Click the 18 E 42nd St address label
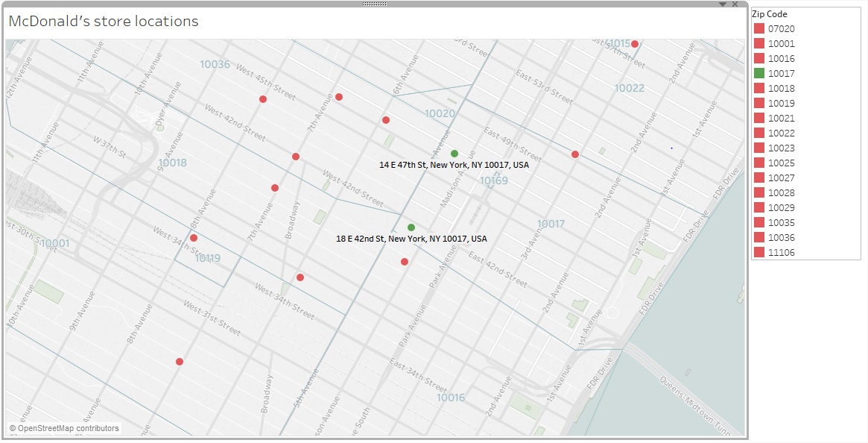 tap(412, 239)
